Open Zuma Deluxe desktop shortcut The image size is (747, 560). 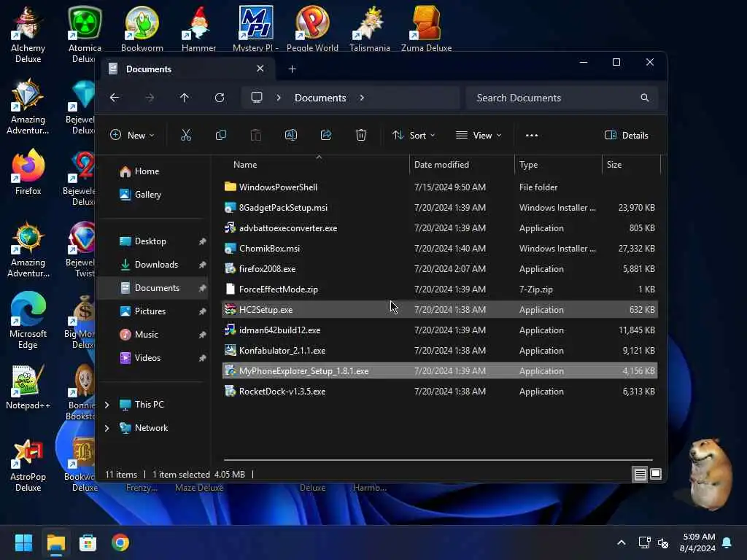point(426,28)
